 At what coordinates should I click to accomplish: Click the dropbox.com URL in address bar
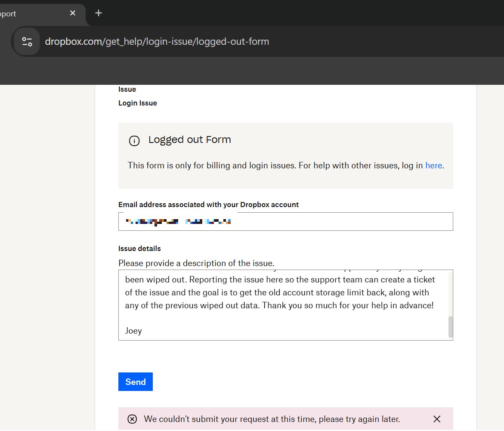click(157, 42)
